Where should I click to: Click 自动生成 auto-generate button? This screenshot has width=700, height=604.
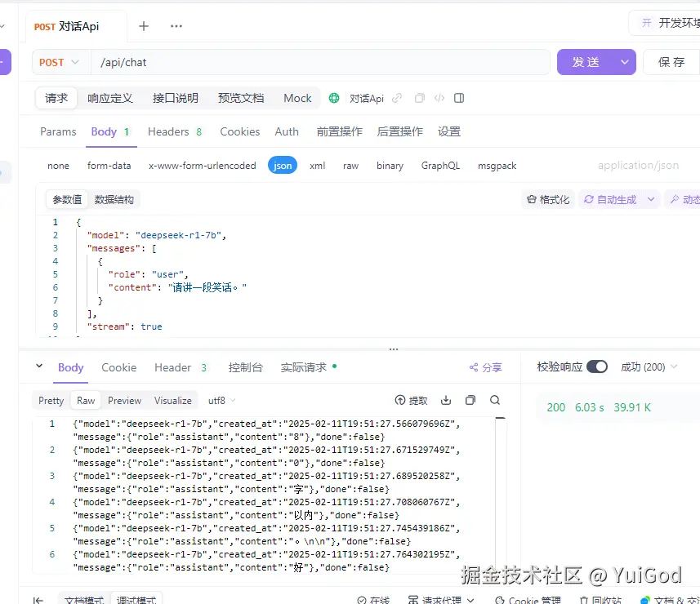(x=610, y=199)
